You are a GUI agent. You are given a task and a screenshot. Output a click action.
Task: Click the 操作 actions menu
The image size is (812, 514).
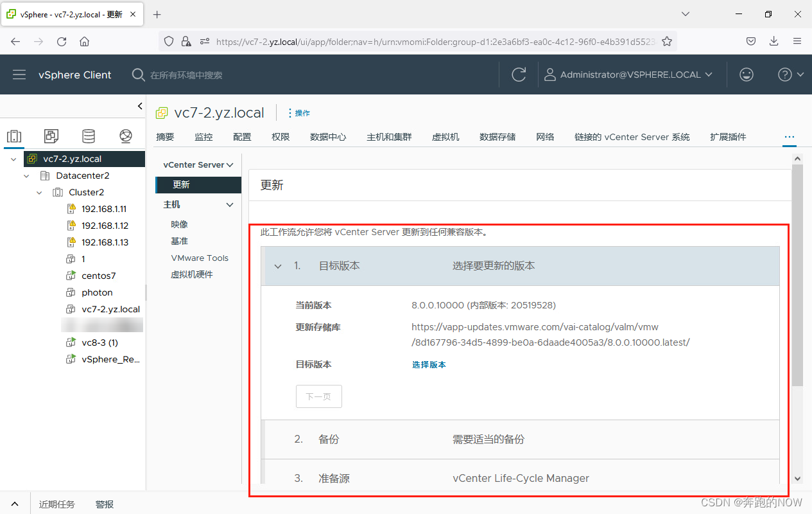298,113
